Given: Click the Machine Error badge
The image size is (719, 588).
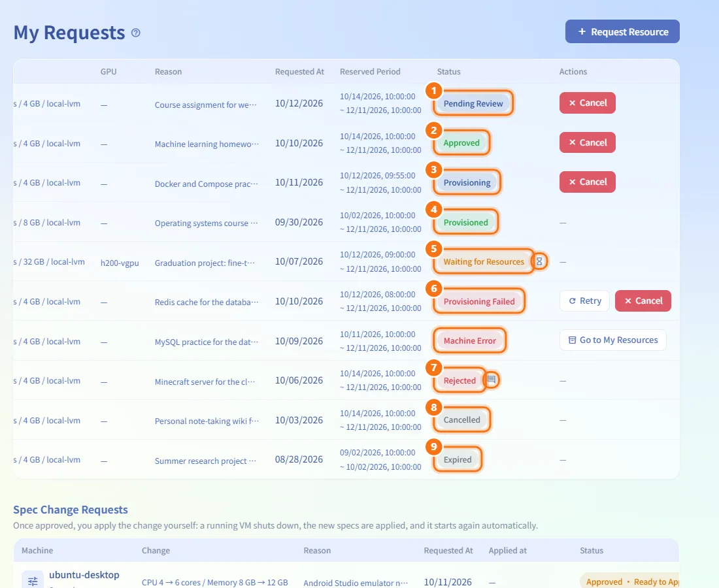Looking at the screenshot, I should [x=469, y=341].
